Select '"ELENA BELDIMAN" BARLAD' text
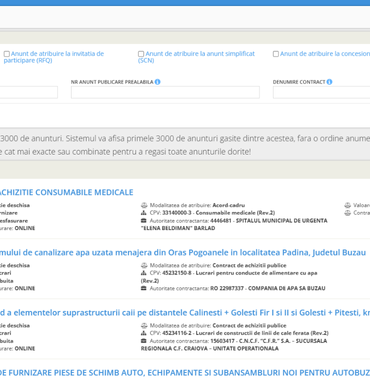 click(178, 228)
